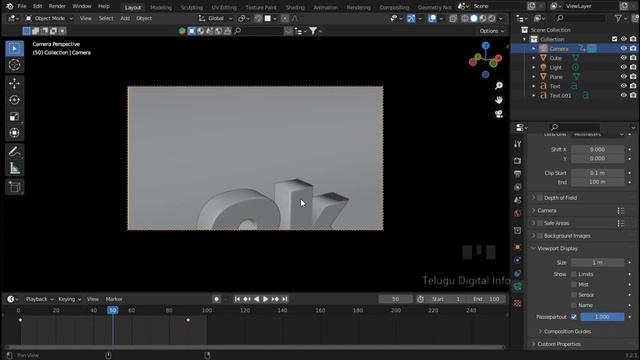Expand the Composition Guides section

(540, 331)
